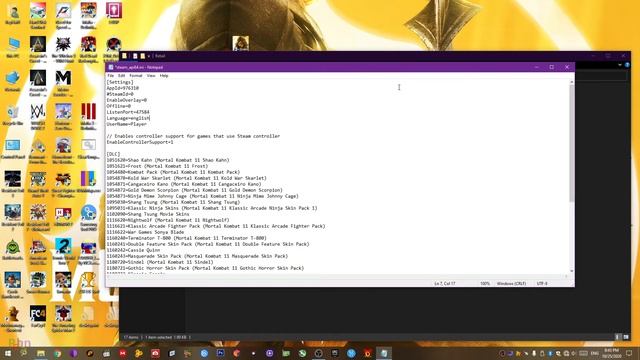Open the Watch Dogs 2 desktop shortcut
640x360 pixels.
coord(38,117)
